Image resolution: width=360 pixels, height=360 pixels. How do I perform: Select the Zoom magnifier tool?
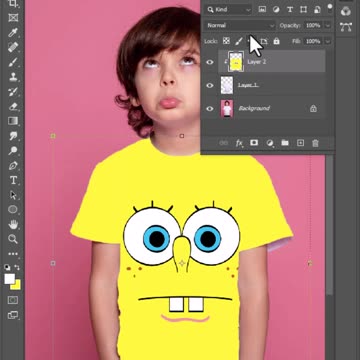click(x=13, y=239)
